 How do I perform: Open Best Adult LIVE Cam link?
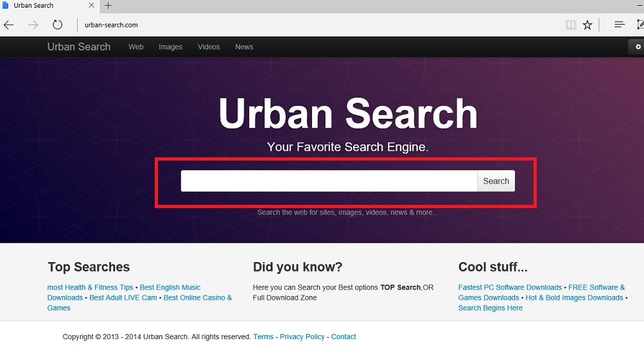click(x=123, y=297)
